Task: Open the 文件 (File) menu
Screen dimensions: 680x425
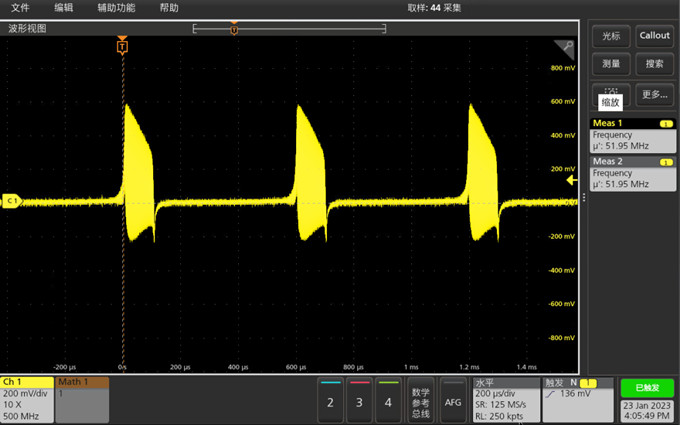Action: (20, 7)
